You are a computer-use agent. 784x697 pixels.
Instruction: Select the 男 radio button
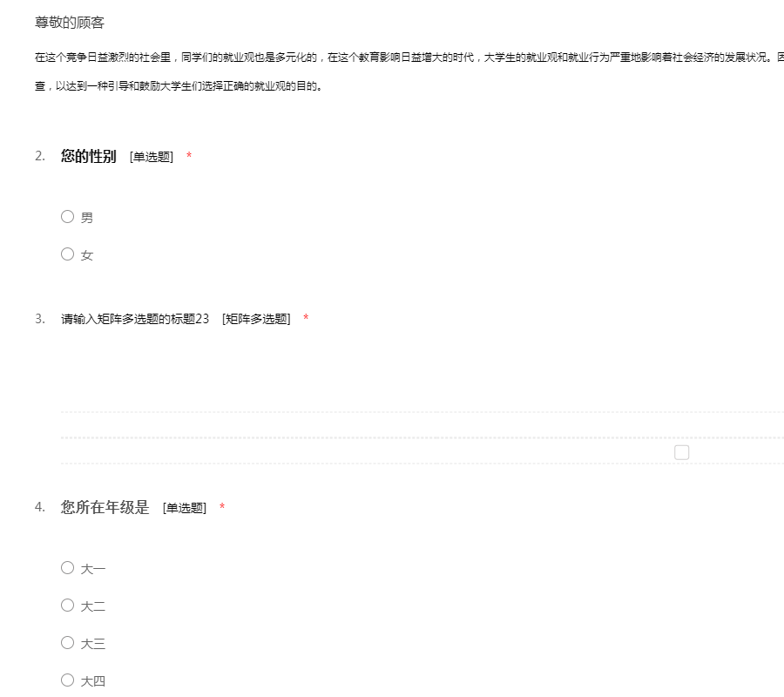(x=67, y=217)
